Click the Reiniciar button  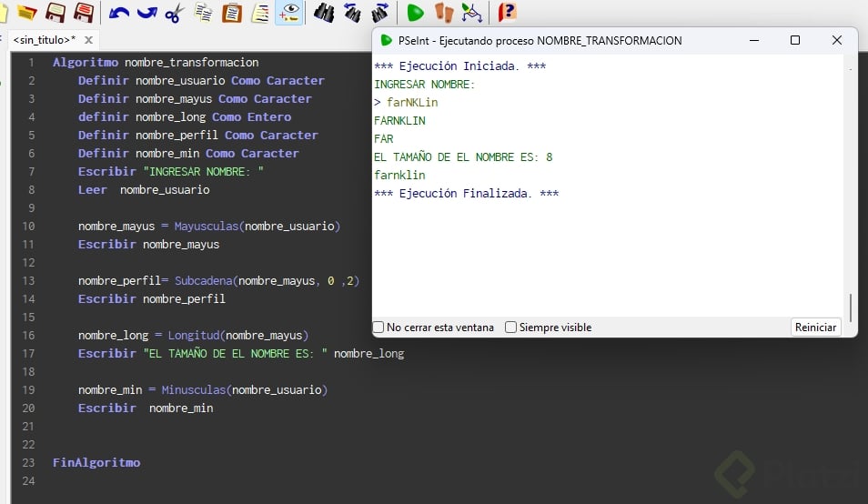pos(815,328)
